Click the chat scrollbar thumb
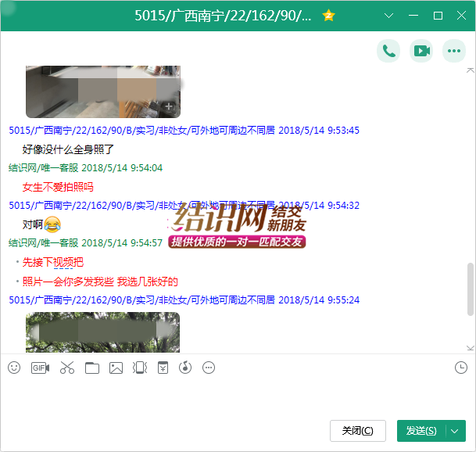 click(x=470, y=289)
